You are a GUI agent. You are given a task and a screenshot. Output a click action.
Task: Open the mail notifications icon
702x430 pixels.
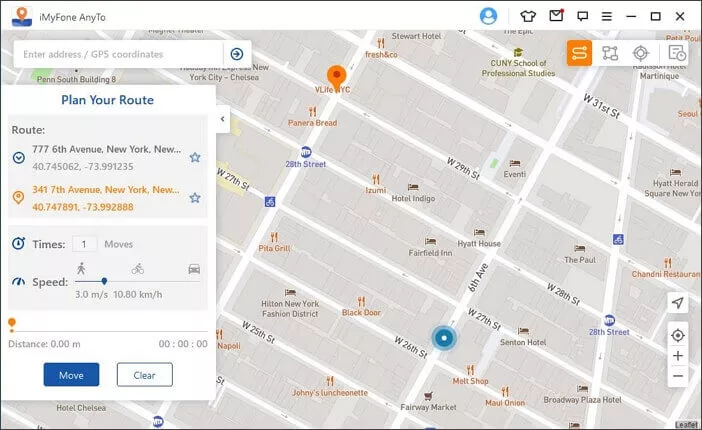pos(556,16)
